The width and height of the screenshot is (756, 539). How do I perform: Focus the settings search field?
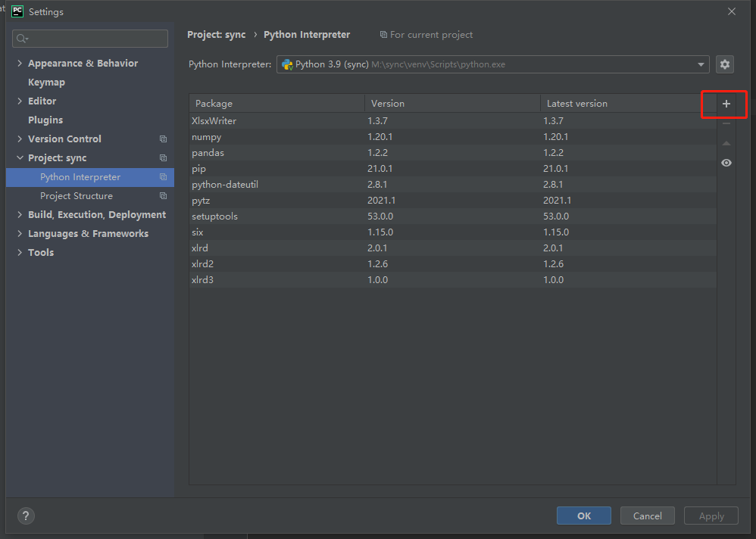[x=90, y=39]
